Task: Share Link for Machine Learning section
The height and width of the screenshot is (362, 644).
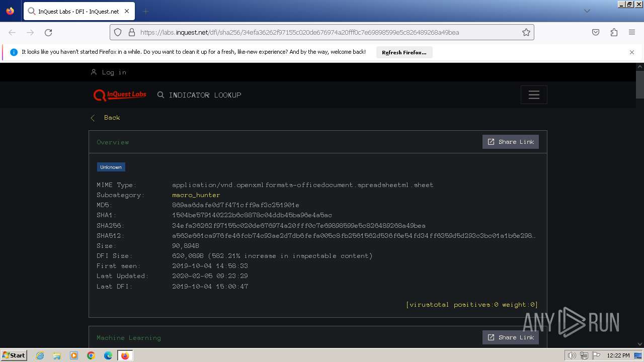Action: [x=511, y=337]
